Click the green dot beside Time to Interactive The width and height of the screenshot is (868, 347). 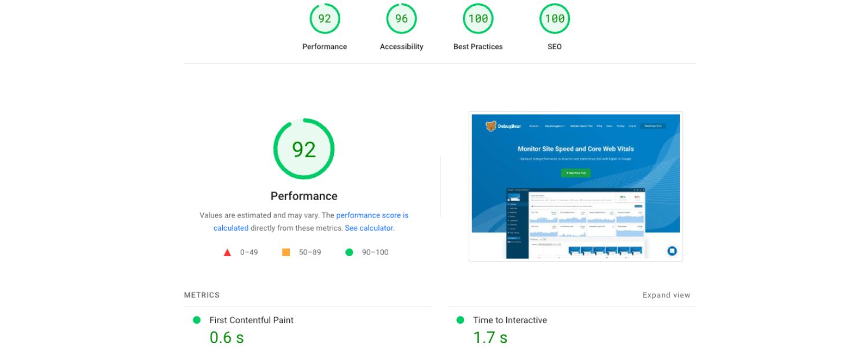pyautogui.click(x=460, y=320)
